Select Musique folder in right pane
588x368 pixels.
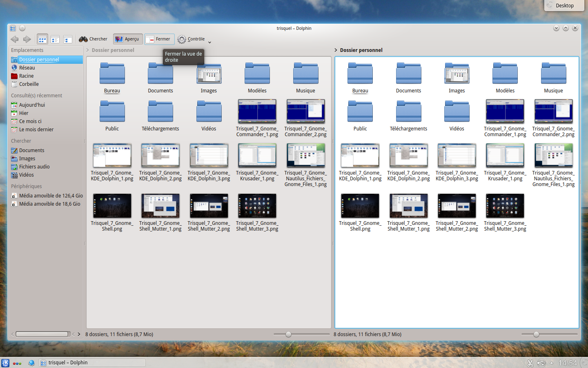553,78
